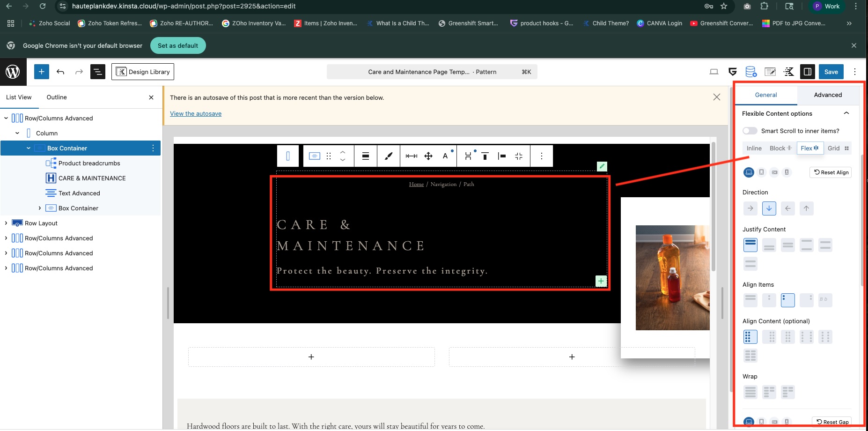Select Block display mode
The width and height of the screenshot is (868, 431).
point(780,148)
